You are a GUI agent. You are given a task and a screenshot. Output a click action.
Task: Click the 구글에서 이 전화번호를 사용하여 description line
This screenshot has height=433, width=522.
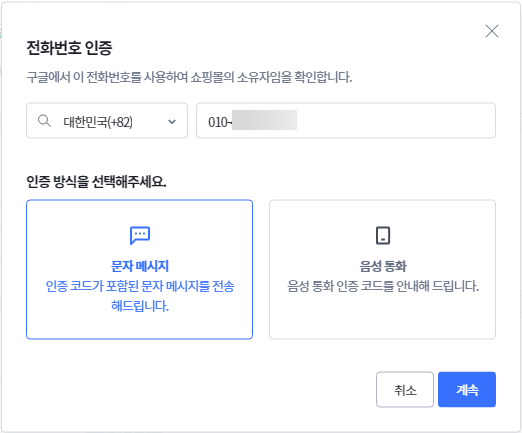coord(189,77)
